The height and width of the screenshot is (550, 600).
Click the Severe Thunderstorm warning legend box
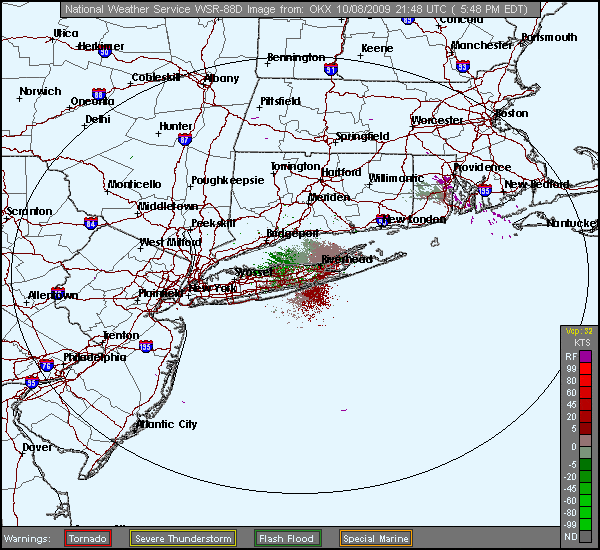[x=183, y=539]
